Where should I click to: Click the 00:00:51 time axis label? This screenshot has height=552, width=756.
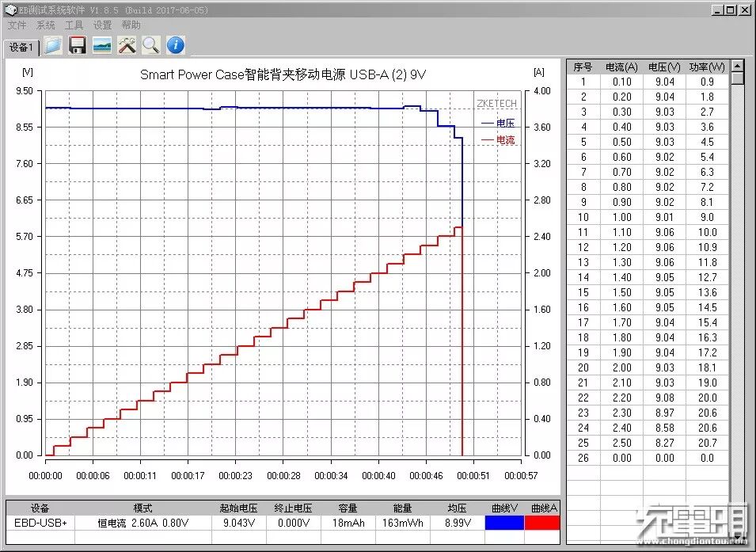(x=473, y=476)
